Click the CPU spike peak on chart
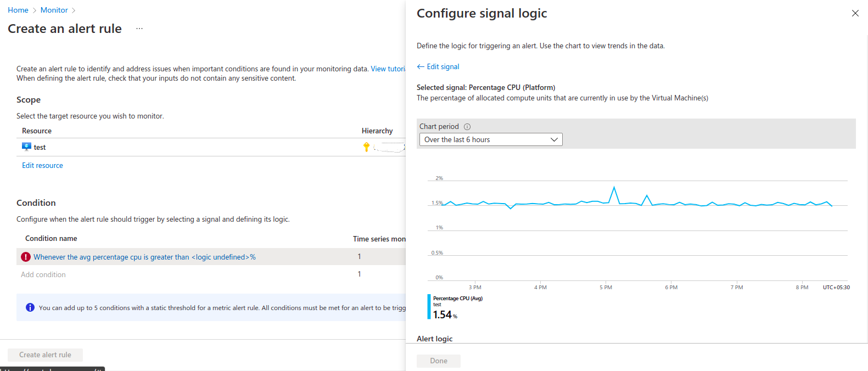The width and height of the screenshot is (868, 371). tap(614, 188)
